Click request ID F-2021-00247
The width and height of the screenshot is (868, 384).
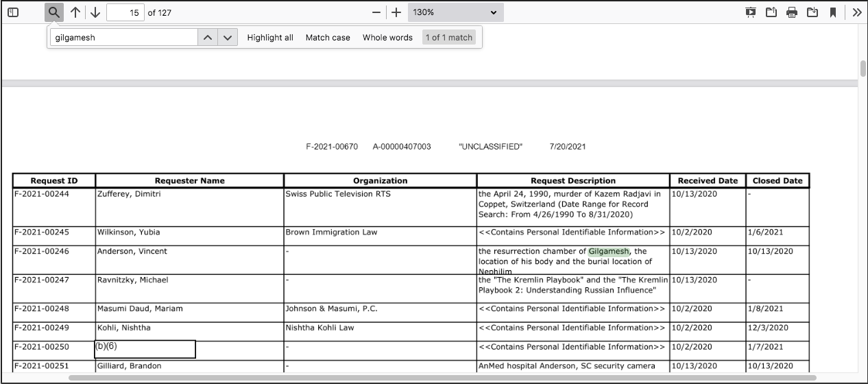coord(42,280)
